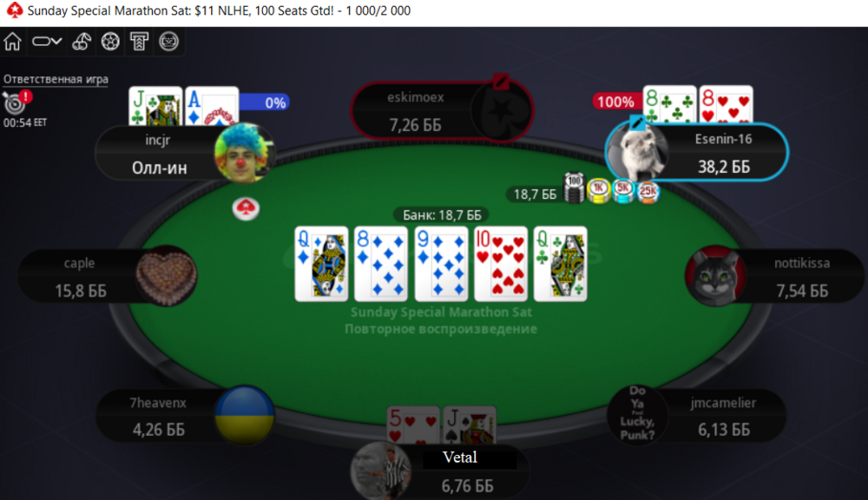The image size is (868, 500).
Task: Click the Esenin-16 bet chip stack
Action: point(611,190)
